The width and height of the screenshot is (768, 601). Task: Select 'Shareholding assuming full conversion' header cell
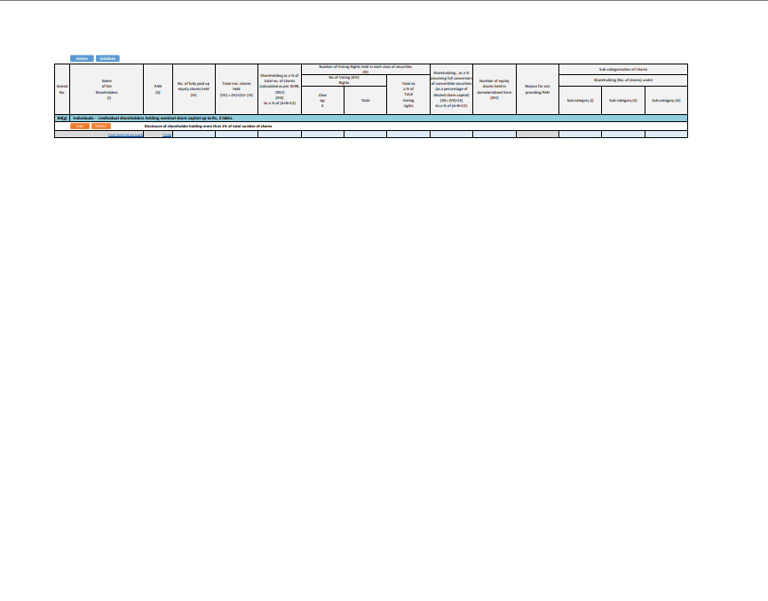click(x=452, y=89)
